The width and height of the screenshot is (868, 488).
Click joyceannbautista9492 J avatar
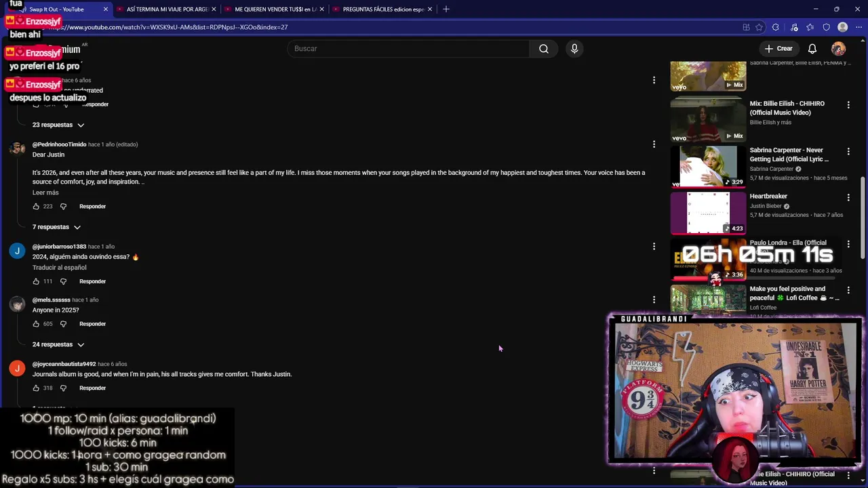17,368
